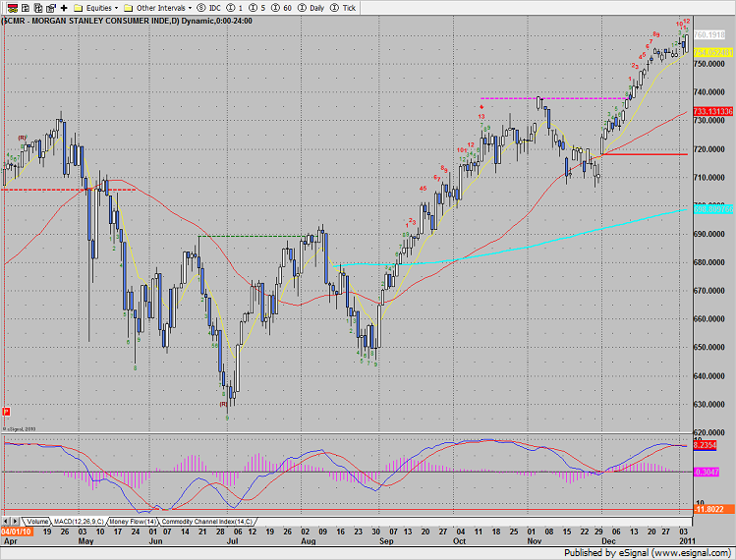Click the Other Intervals folder icon
The width and height of the screenshot is (736, 560).
(x=128, y=8)
